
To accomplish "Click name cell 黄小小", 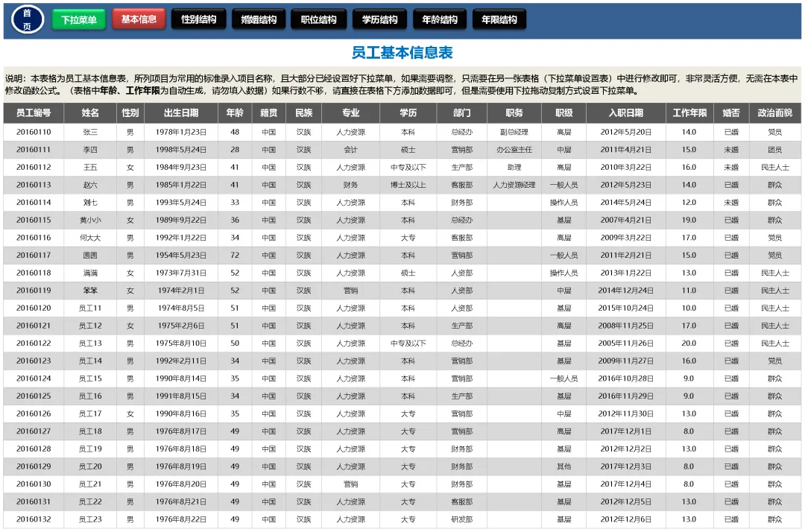I will tap(90, 220).
